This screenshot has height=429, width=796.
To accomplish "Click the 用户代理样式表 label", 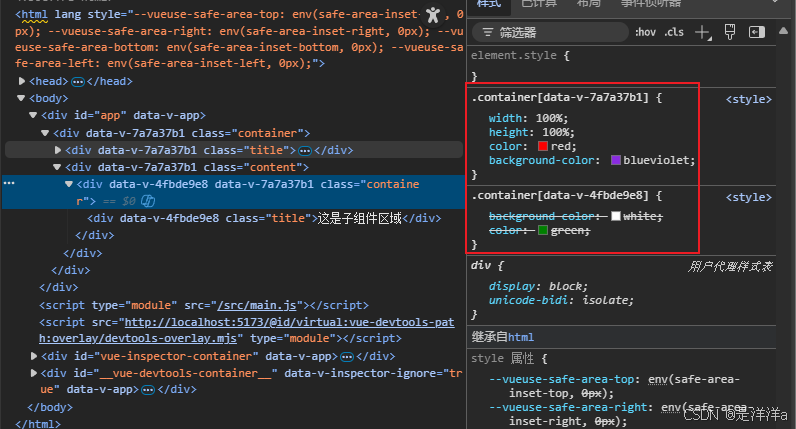I will pos(730,267).
